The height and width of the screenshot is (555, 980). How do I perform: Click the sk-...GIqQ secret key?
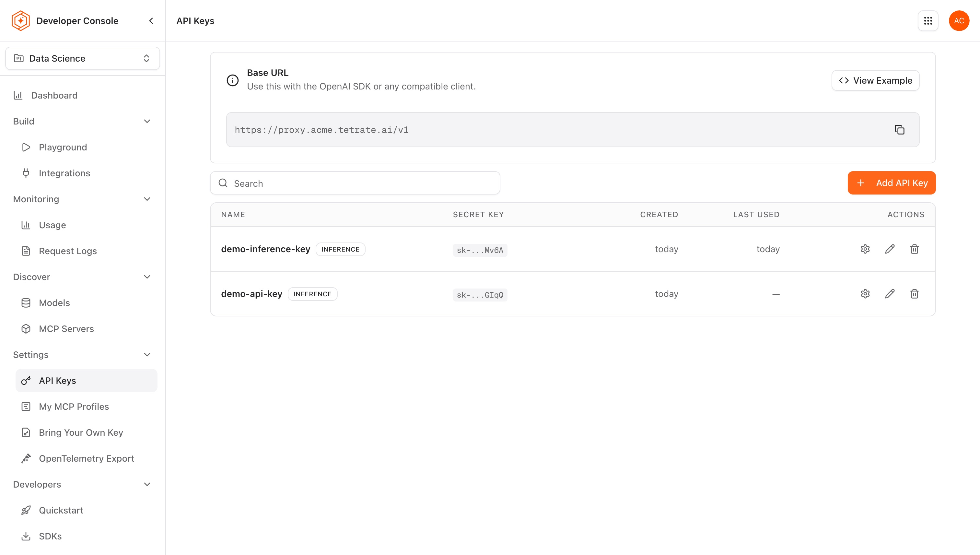click(480, 295)
